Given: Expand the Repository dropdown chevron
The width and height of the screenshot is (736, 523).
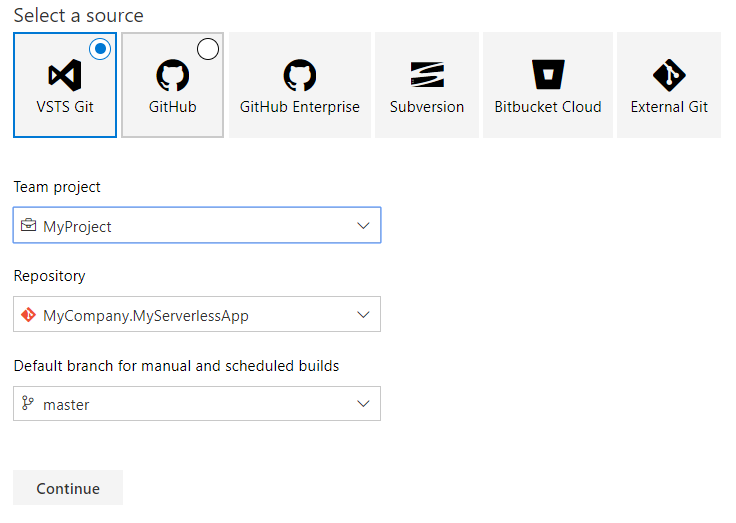Looking at the screenshot, I should pos(363,315).
